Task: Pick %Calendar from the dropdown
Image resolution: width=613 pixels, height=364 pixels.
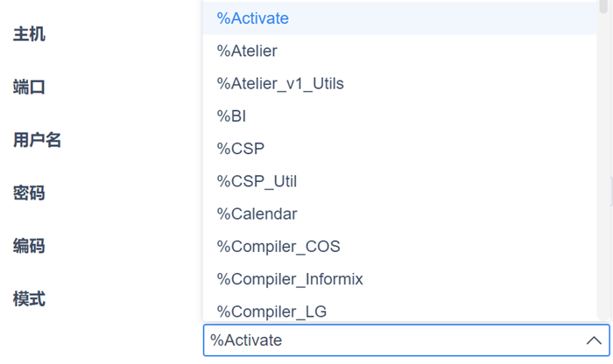Action: [x=257, y=214]
